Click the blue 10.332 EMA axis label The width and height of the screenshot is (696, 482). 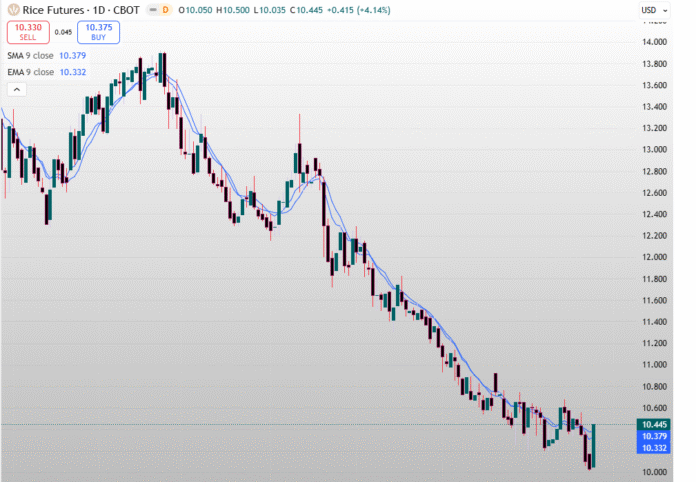click(x=656, y=449)
